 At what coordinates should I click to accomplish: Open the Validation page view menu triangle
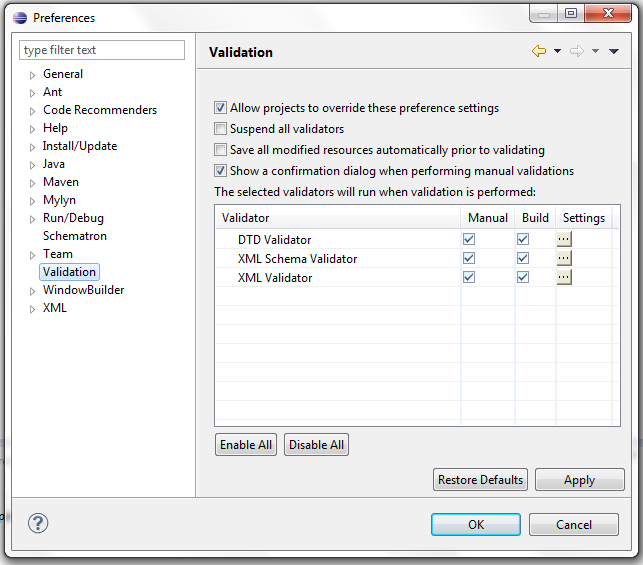(614, 51)
